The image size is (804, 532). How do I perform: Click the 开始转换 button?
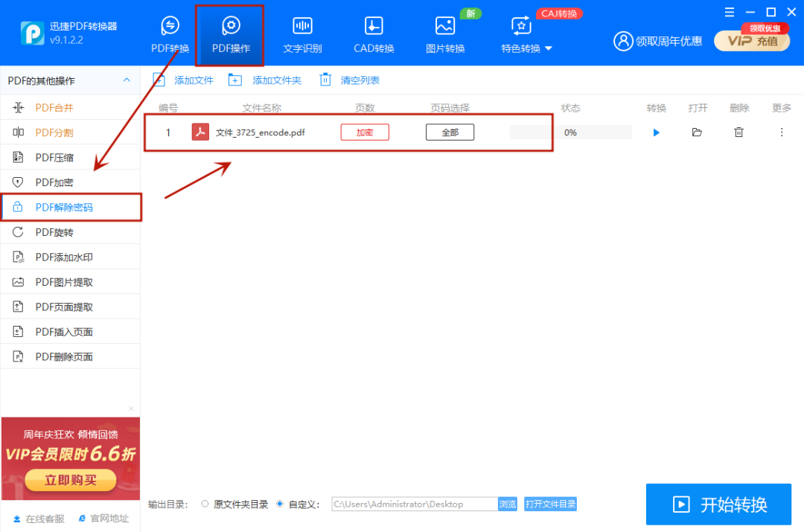click(x=718, y=504)
